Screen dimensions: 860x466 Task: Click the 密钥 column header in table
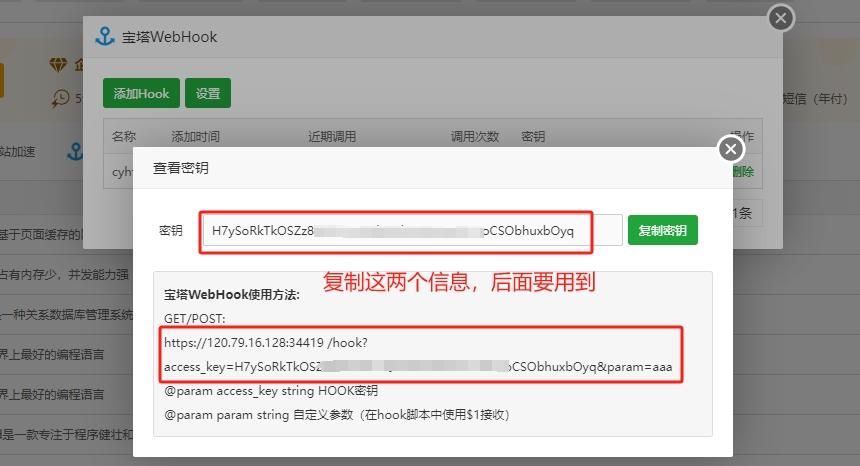coord(533,136)
